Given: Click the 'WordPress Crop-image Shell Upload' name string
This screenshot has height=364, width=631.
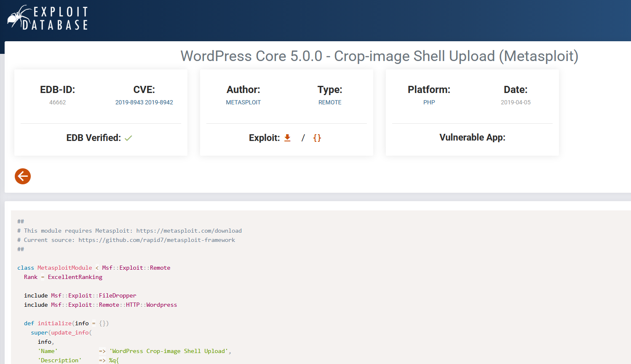Looking at the screenshot, I should pos(168,351).
